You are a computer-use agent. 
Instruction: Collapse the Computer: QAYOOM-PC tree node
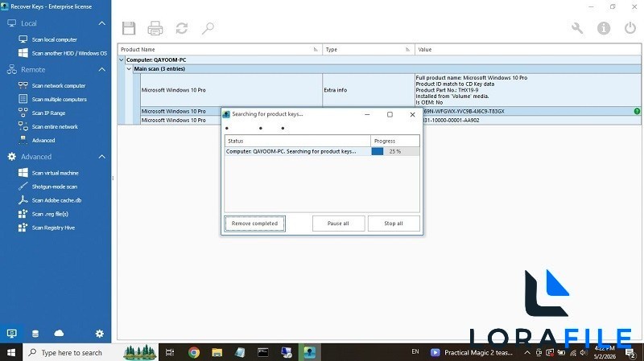click(122, 59)
